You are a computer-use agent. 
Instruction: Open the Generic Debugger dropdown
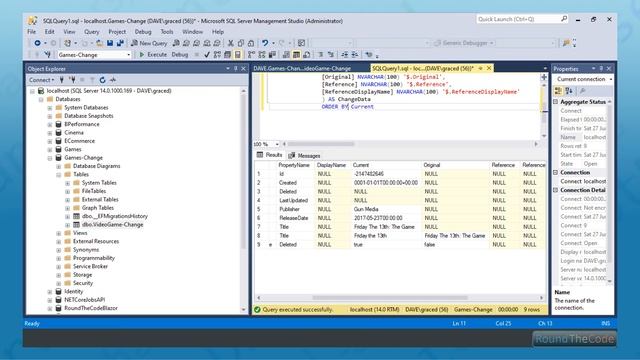(491, 43)
